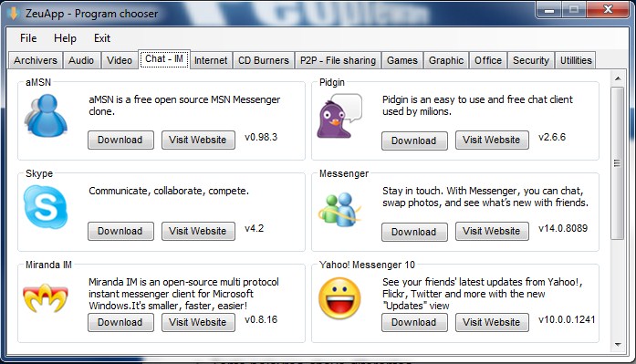Click the Pidgin purple bird icon
This screenshot has height=364, width=636.
[x=339, y=116]
